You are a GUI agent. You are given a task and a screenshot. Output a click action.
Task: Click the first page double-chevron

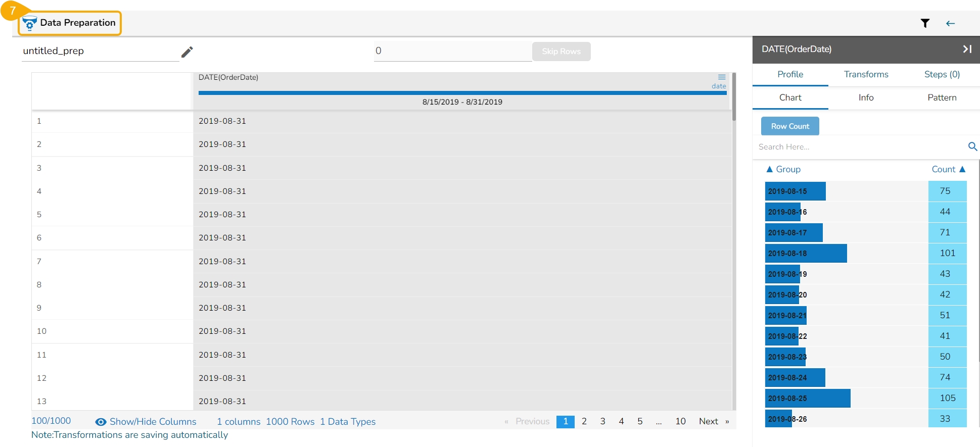tap(506, 422)
